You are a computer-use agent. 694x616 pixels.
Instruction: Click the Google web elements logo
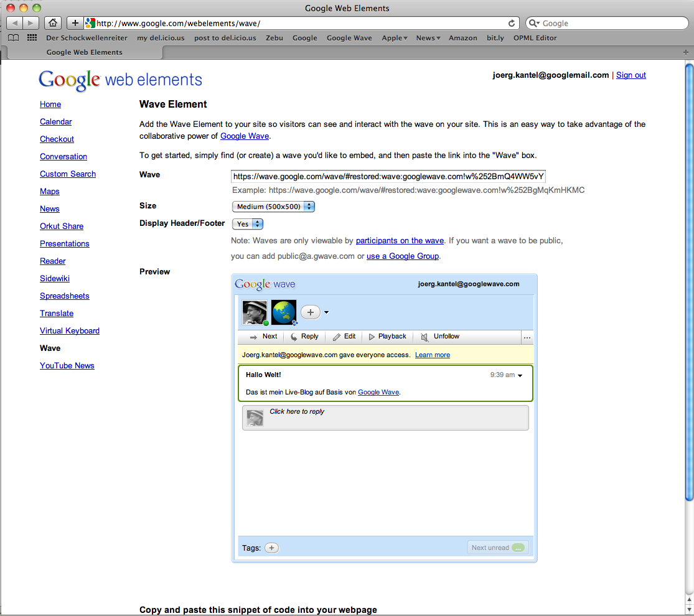pos(120,80)
